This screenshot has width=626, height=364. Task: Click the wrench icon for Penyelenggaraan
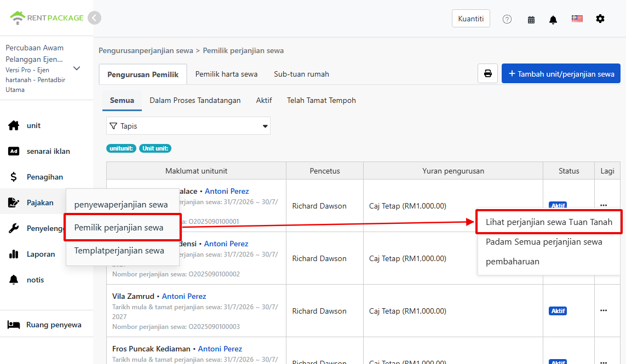[14, 228]
